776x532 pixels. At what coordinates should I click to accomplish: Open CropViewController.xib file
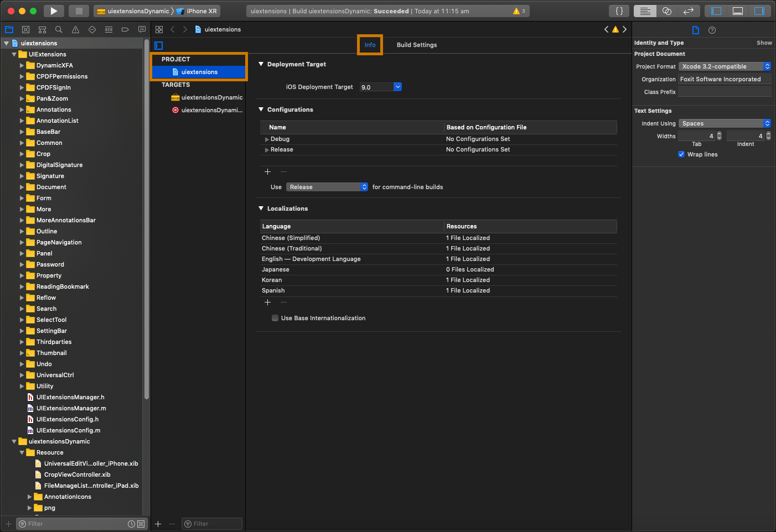(77, 474)
